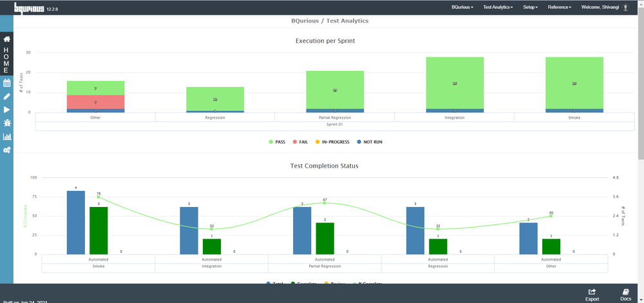Click the Partial Regression label under top chart
Viewport: 644px width, 303px height.
(335, 117)
